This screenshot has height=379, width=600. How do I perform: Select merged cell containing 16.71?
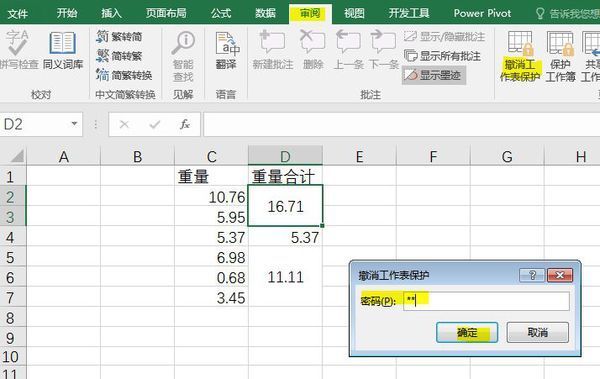click(285, 206)
